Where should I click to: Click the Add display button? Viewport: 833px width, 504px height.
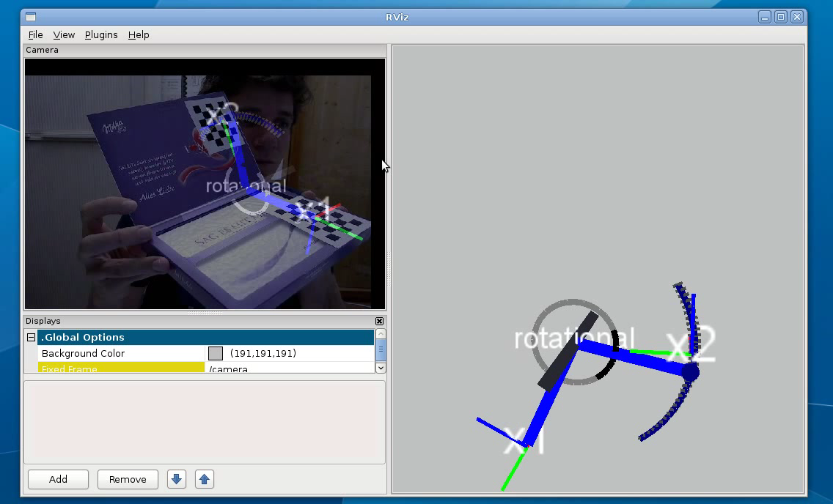tap(58, 479)
